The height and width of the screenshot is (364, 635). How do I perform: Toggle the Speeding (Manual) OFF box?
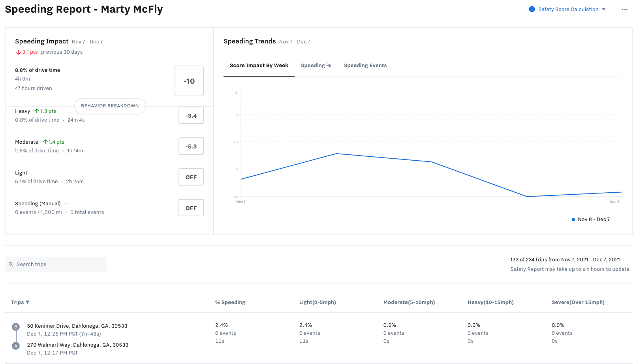[191, 208]
